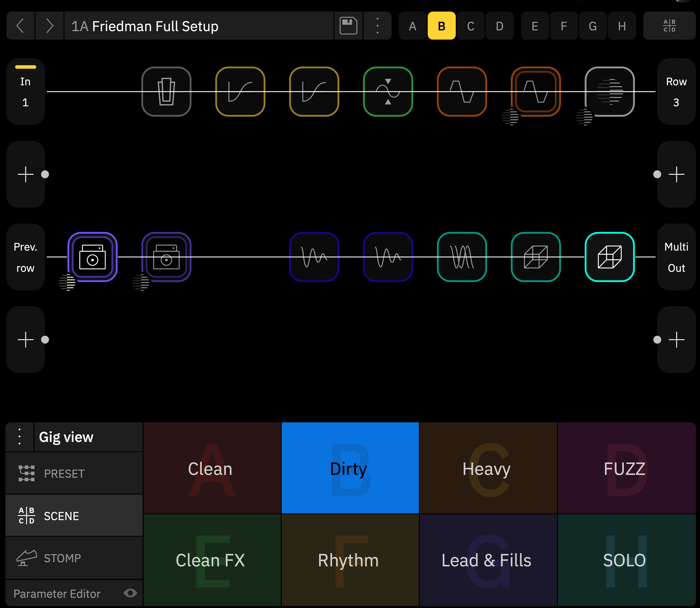Screen dimensions: 700x608
Task: Select the green pitch/EQ block with arrows
Action: [x=388, y=92]
